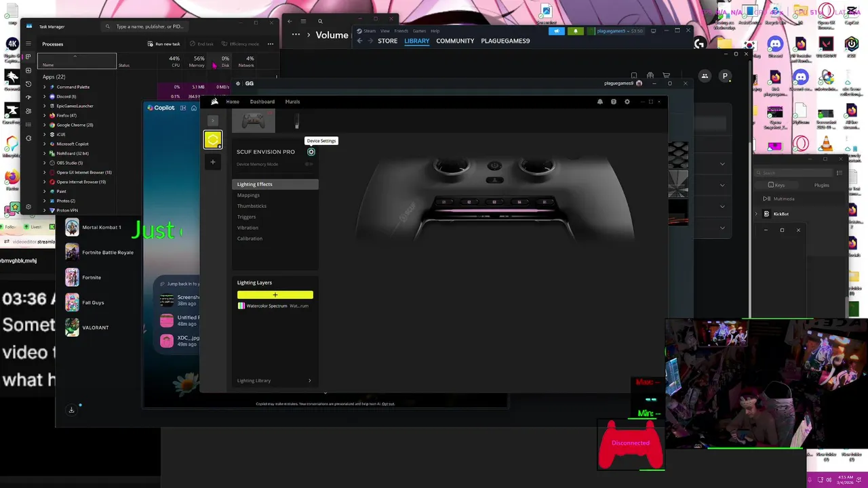Open the Steam PLAGUEGAMES9 profile tab
The height and width of the screenshot is (488, 868).
pos(505,41)
